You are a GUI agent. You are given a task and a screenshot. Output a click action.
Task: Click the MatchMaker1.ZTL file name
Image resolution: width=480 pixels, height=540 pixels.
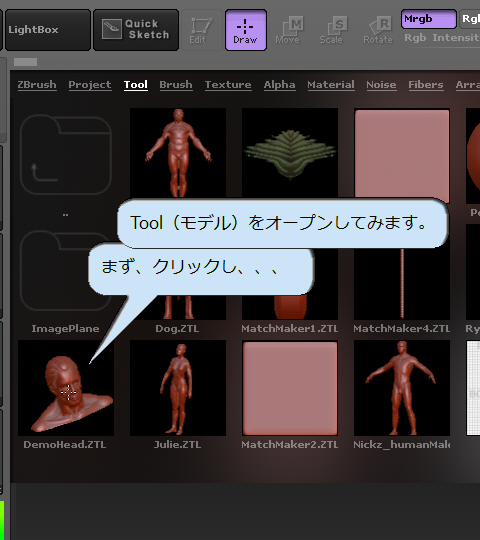[x=290, y=329]
